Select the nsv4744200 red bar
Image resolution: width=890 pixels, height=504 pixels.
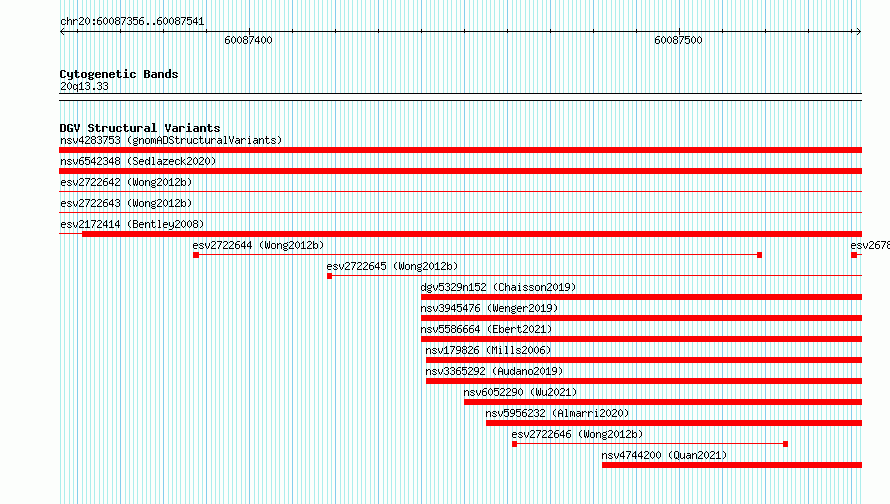coord(732,465)
